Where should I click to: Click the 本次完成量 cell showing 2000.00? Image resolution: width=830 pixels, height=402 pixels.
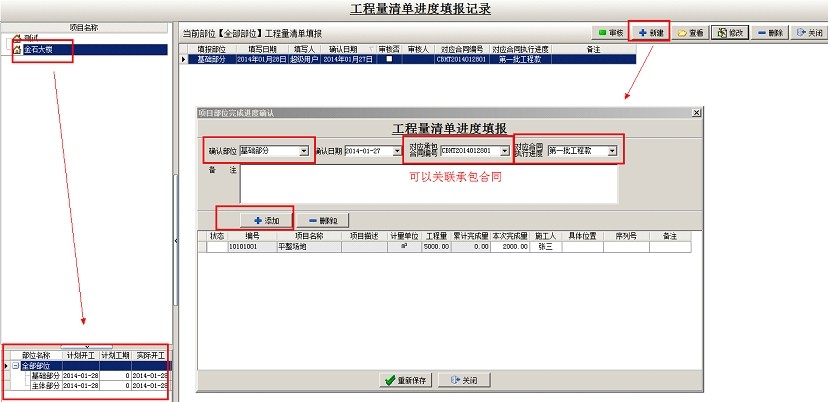tap(509, 246)
